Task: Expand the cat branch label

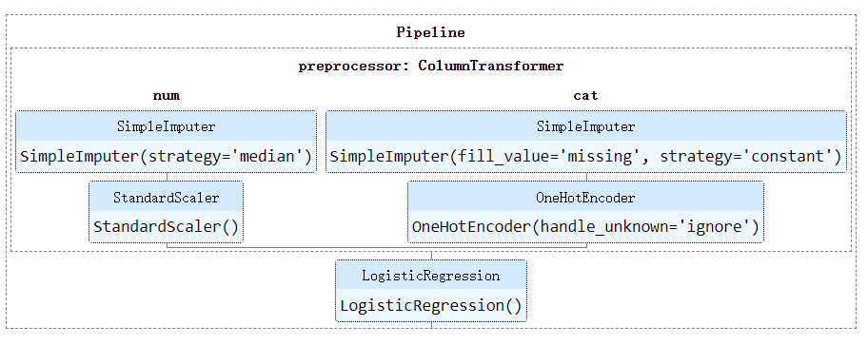Action: [x=585, y=96]
